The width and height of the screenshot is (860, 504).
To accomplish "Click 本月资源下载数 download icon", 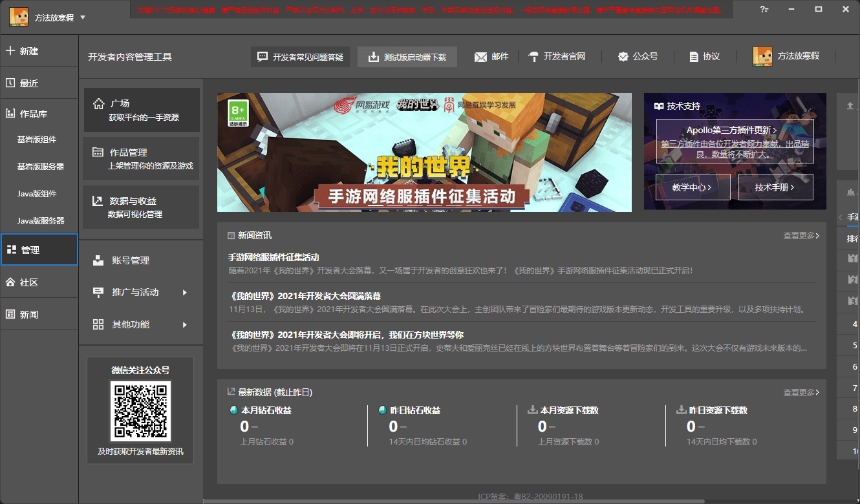I will coord(533,410).
